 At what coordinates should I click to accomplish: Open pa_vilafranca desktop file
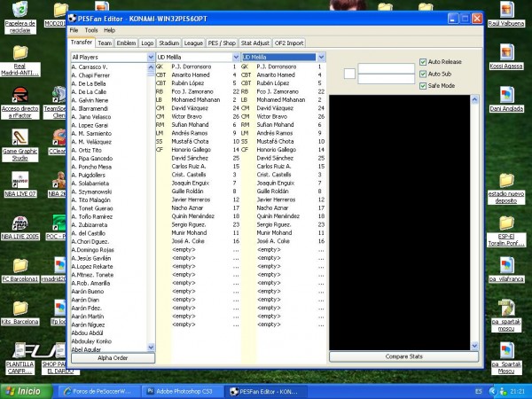[x=506, y=270]
